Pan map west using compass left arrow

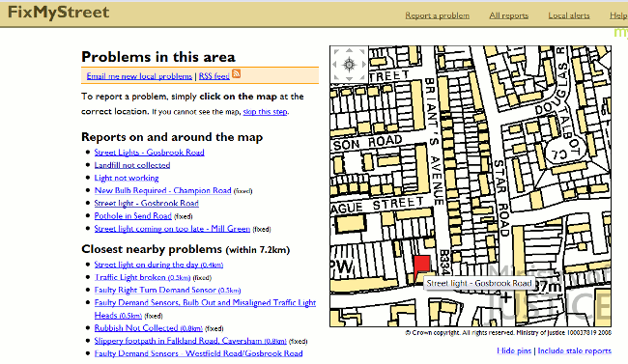[x=335, y=65]
